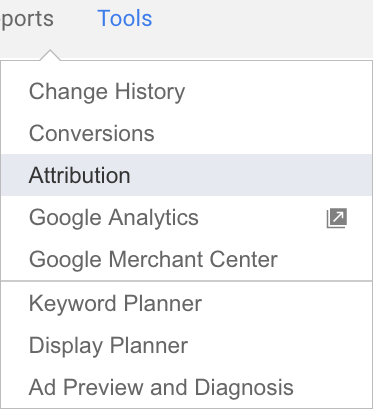Click the word Display in Display Planner
The width and height of the screenshot is (373, 409).
coord(66,346)
